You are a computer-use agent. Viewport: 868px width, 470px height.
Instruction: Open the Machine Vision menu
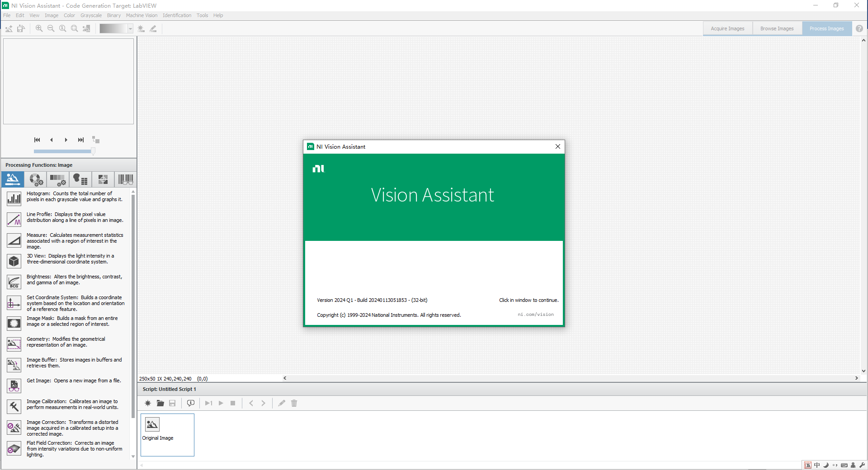tap(142, 15)
